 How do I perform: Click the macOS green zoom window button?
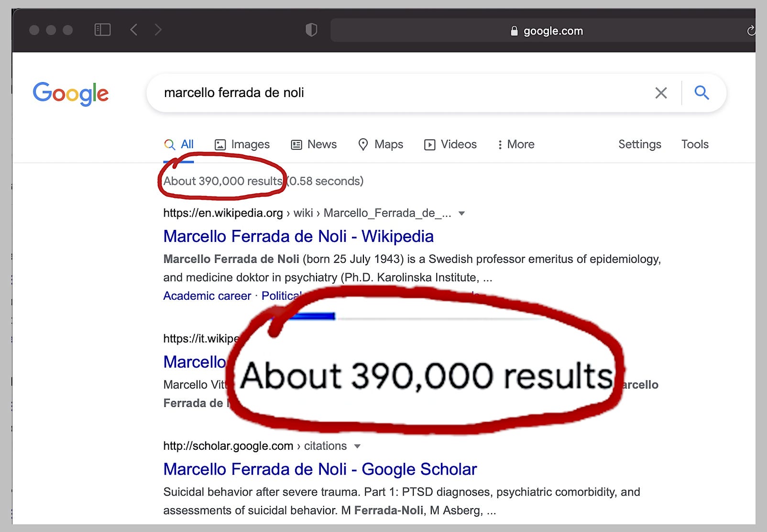click(68, 30)
